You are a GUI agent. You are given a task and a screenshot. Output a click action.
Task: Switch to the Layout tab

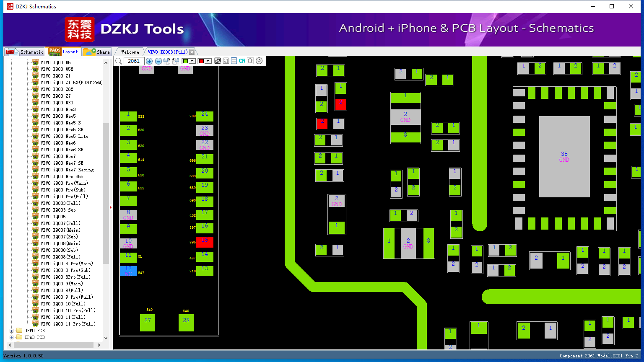64,52
